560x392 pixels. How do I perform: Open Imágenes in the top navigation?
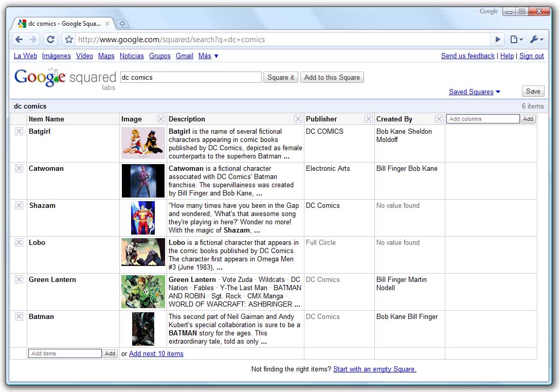[57, 56]
